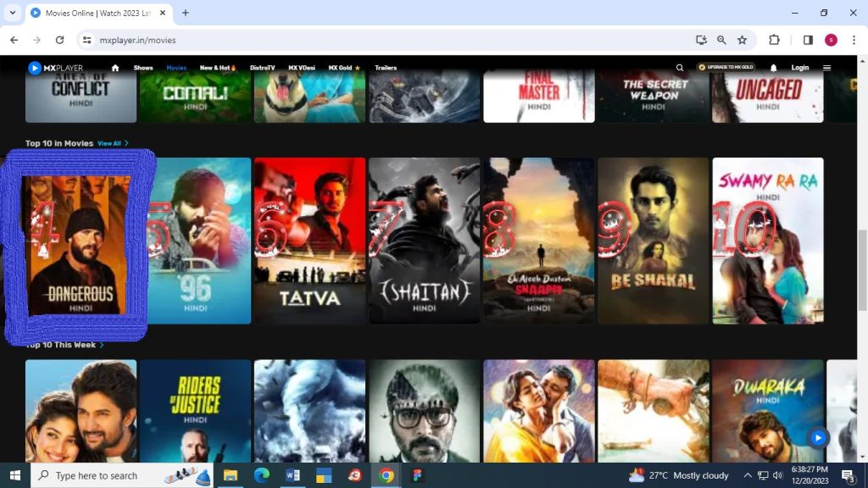
Task: Show hidden system tray icons
Action: (x=748, y=475)
